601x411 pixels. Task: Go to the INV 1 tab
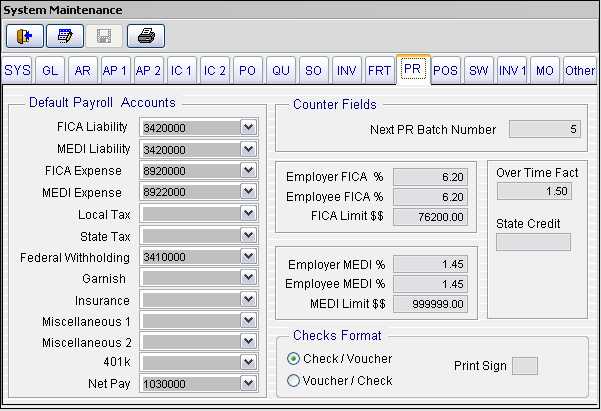512,71
